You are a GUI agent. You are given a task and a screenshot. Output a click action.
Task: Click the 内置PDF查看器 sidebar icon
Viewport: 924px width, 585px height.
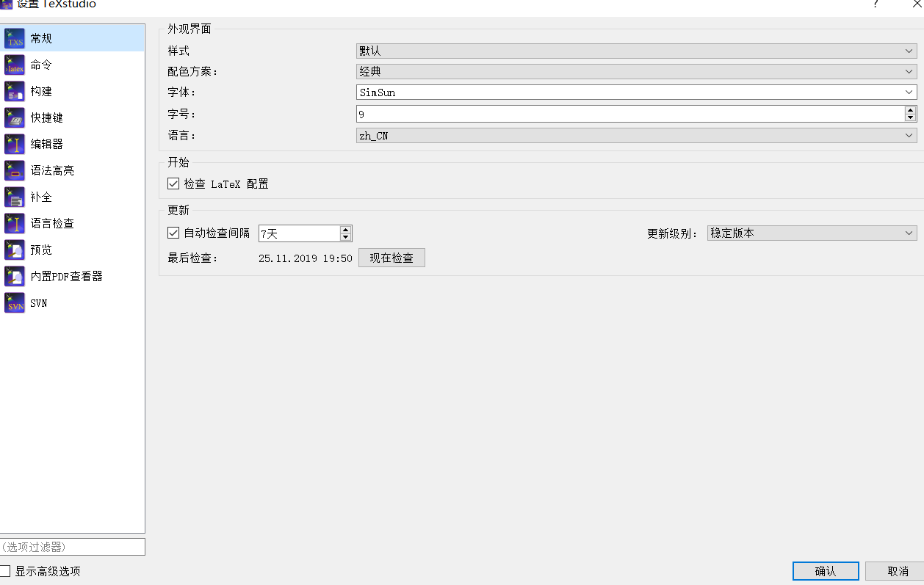click(x=15, y=276)
